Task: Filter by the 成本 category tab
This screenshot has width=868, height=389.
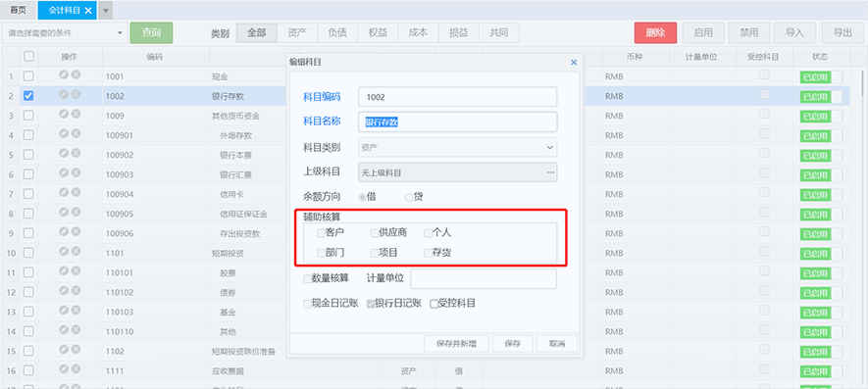Action: (418, 32)
